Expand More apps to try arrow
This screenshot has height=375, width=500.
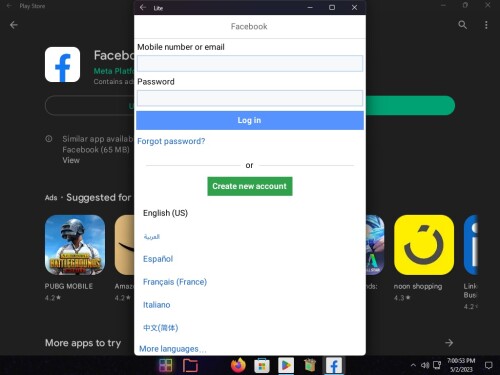(449, 343)
